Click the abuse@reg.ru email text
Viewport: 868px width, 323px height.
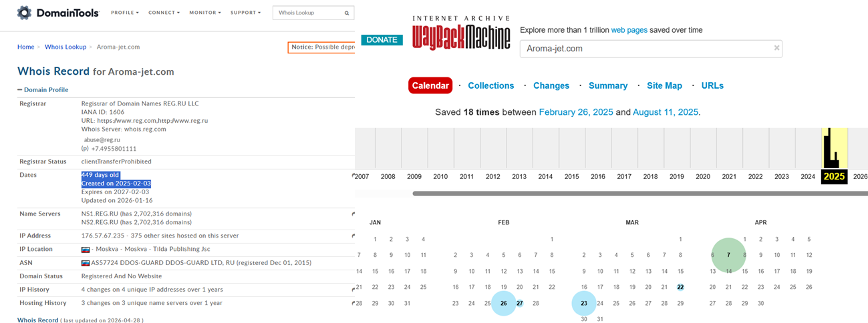pyautogui.click(x=101, y=139)
